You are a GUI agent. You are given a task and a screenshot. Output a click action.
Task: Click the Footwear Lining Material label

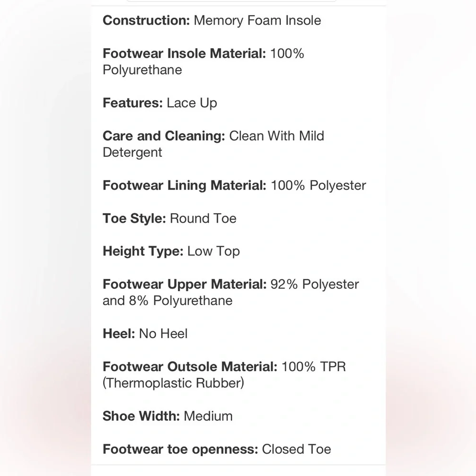(185, 186)
